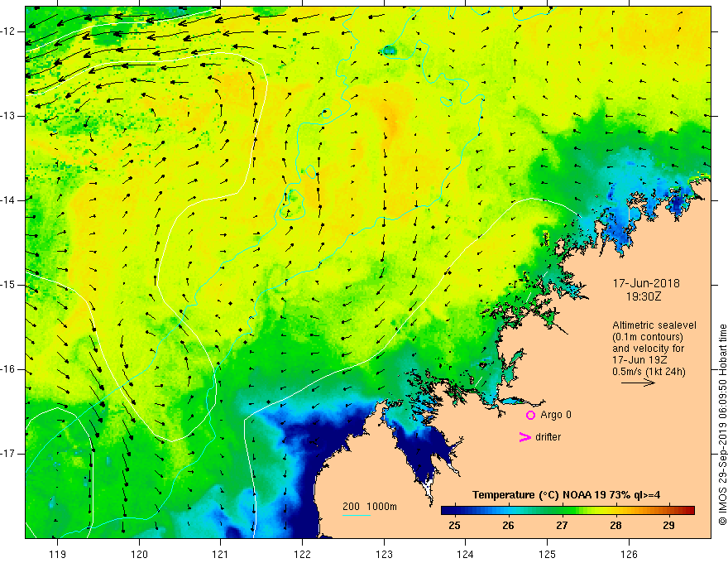728x563 pixels.
Task: Click the IMOS copyright timestamp text
Action: click(x=722, y=426)
